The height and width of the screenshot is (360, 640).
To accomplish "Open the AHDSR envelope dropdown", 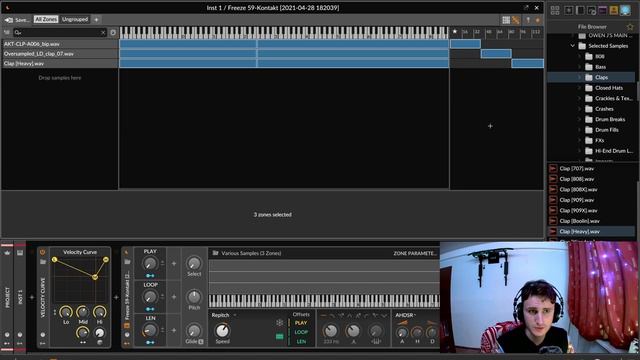I will pyautogui.click(x=406, y=315).
